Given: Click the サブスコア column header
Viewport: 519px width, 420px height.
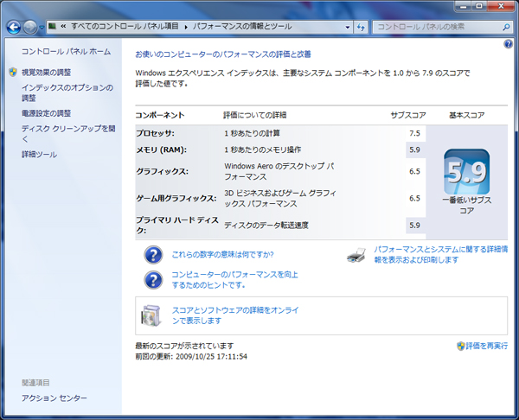Looking at the screenshot, I should click(408, 115).
